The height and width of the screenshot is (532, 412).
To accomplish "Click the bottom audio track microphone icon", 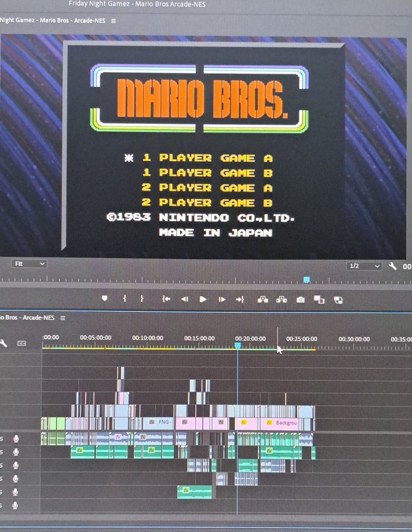I will [16, 505].
